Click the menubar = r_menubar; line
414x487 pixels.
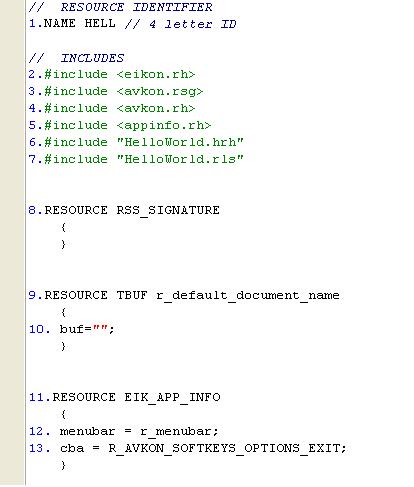click(x=124, y=431)
